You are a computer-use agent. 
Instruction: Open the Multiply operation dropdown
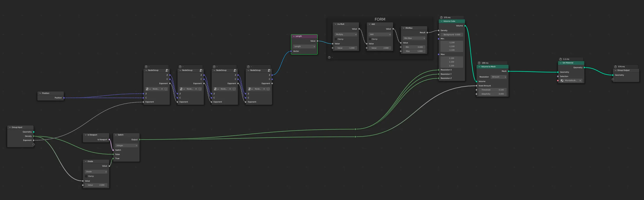[346, 35]
